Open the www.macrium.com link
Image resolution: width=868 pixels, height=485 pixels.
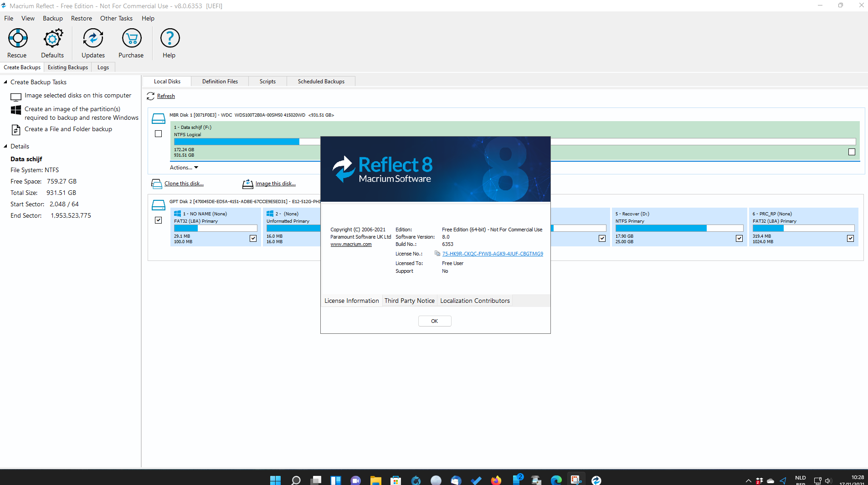[351, 245]
